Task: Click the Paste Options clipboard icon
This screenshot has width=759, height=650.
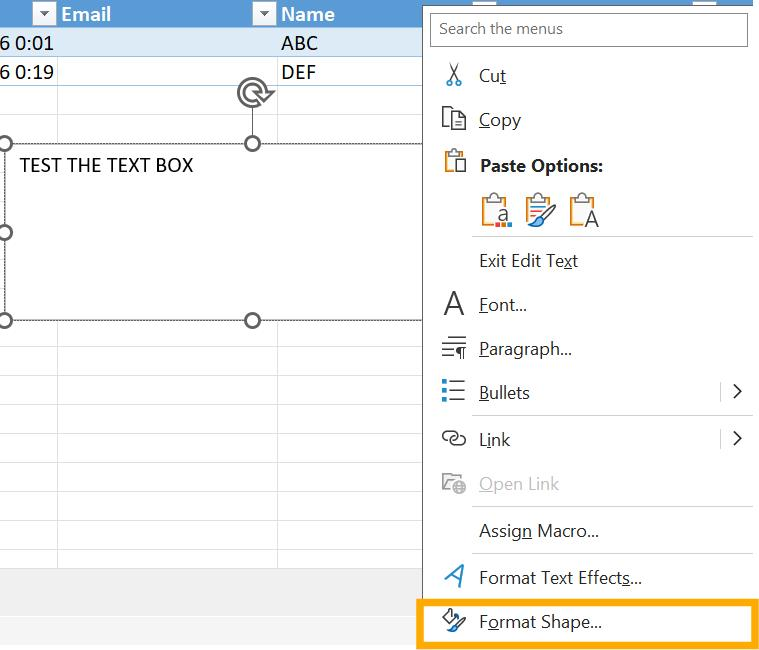Action: click(x=455, y=161)
